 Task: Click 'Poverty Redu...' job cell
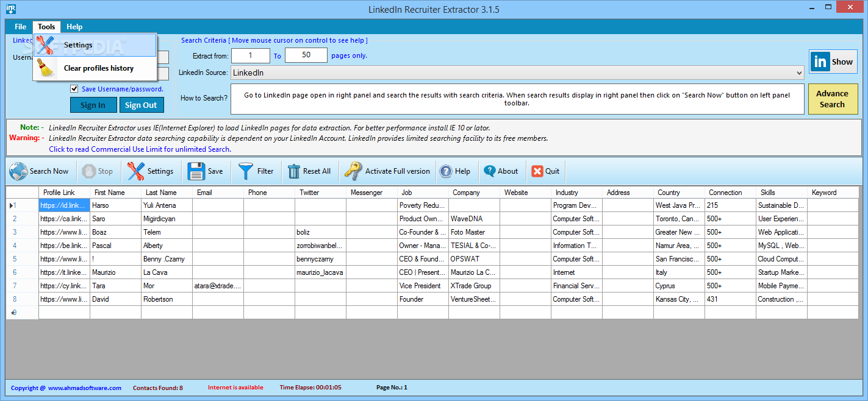423,205
